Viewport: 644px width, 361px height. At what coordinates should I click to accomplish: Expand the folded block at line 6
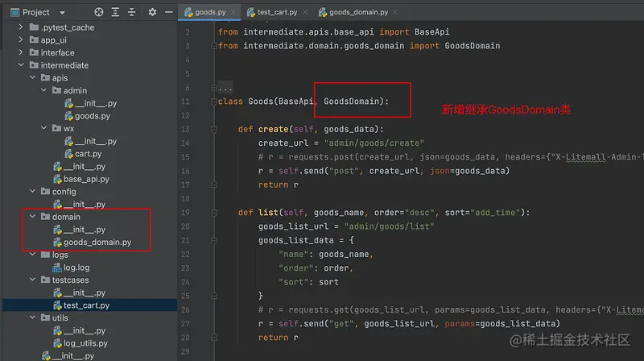(x=214, y=88)
